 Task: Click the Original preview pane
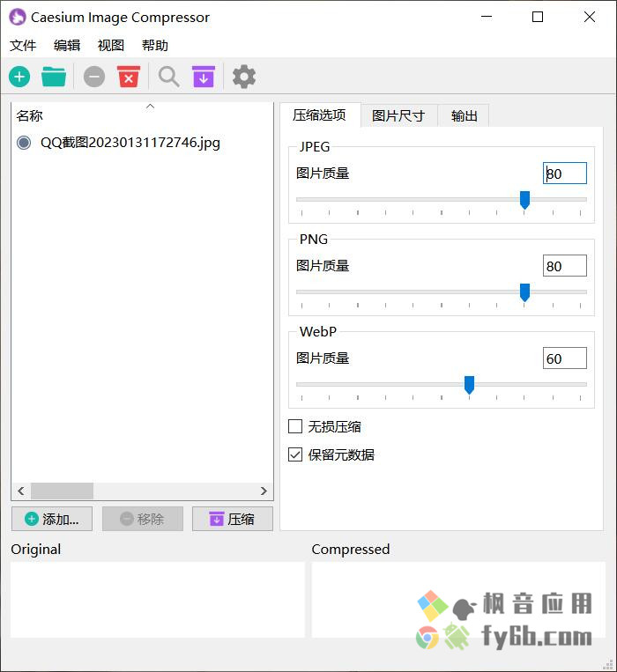click(158, 600)
